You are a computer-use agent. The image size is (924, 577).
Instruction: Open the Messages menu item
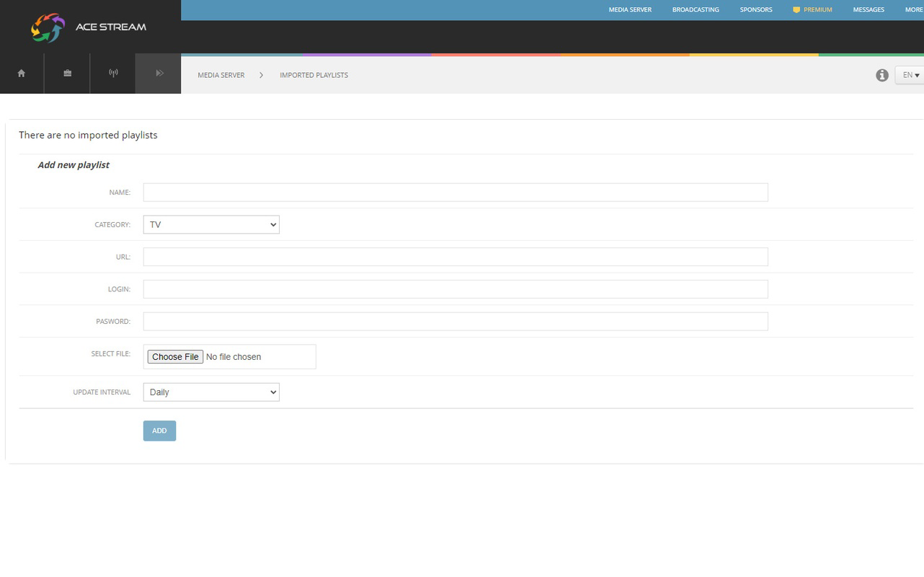click(869, 10)
